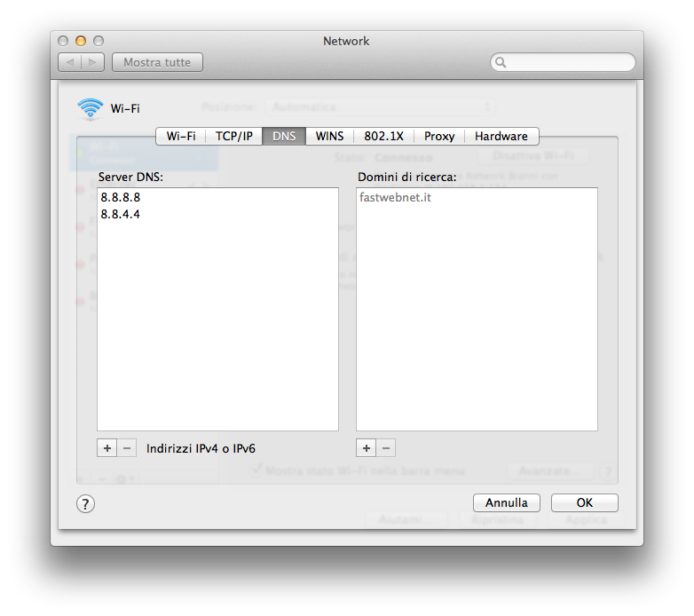Open the WINS tab
The width and height of the screenshot is (694, 616).
pos(330,136)
